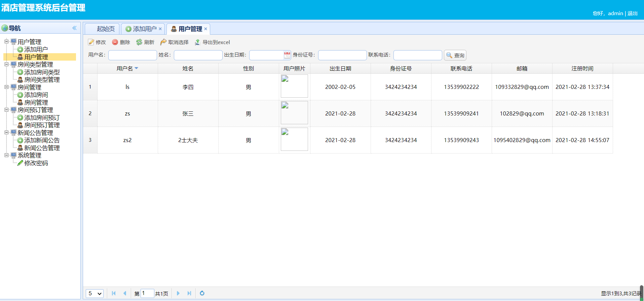Switch to the 起始页 tab
Screen dimensions: 644x301
(102, 29)
